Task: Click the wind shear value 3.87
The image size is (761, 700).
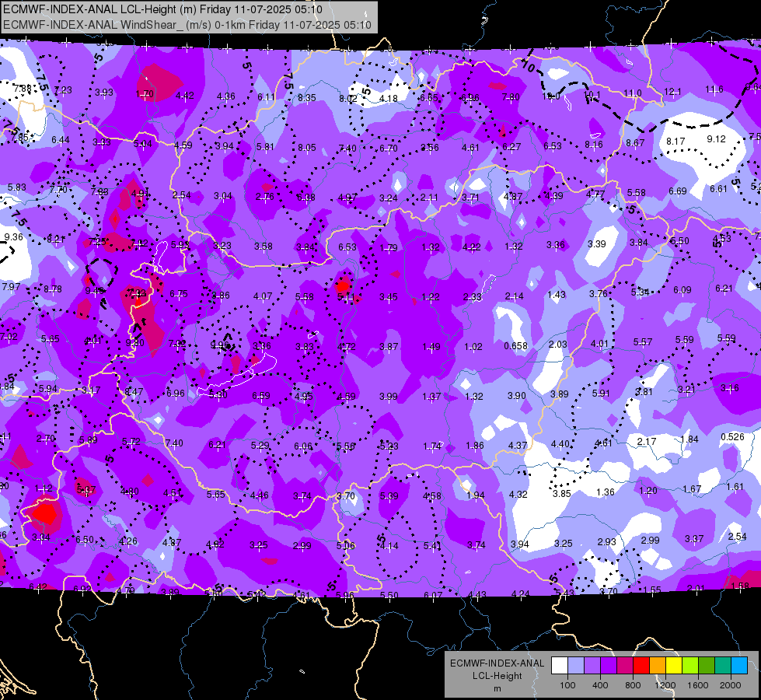Action: pyautogui.click(x=388, y=346)
